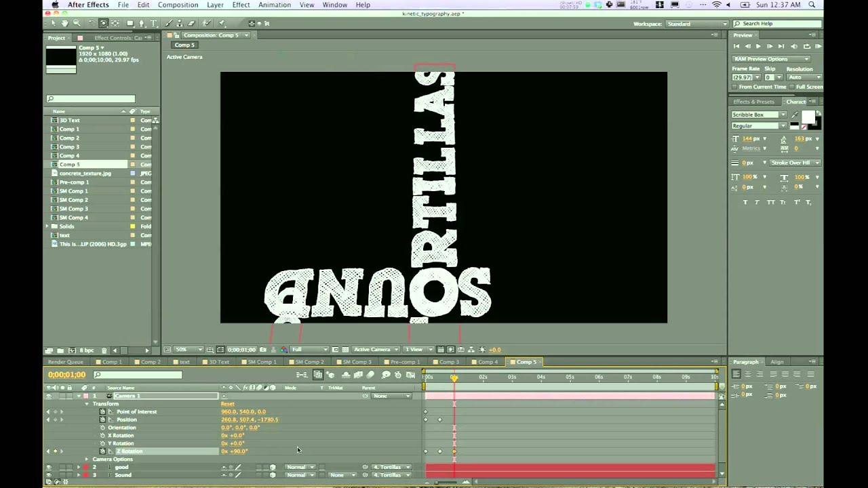868x488 pixels.
Task: Select the Pen tool
Action: (142, 23)
